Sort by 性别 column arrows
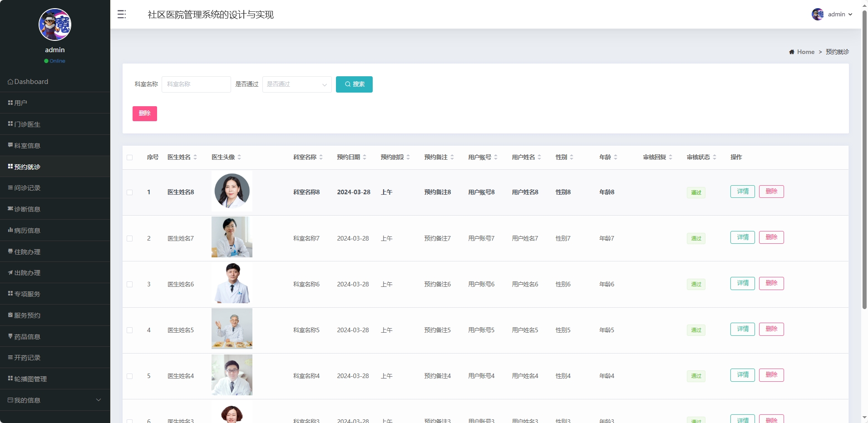This screenshot has height=423, width=868. (x=572, y=157)
